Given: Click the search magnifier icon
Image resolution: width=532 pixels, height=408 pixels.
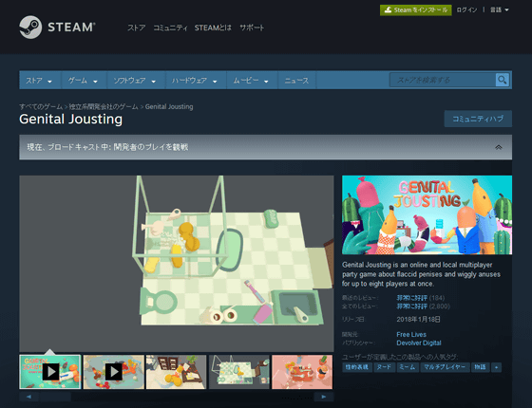Looking at the screenshot, I should [503, 80].
